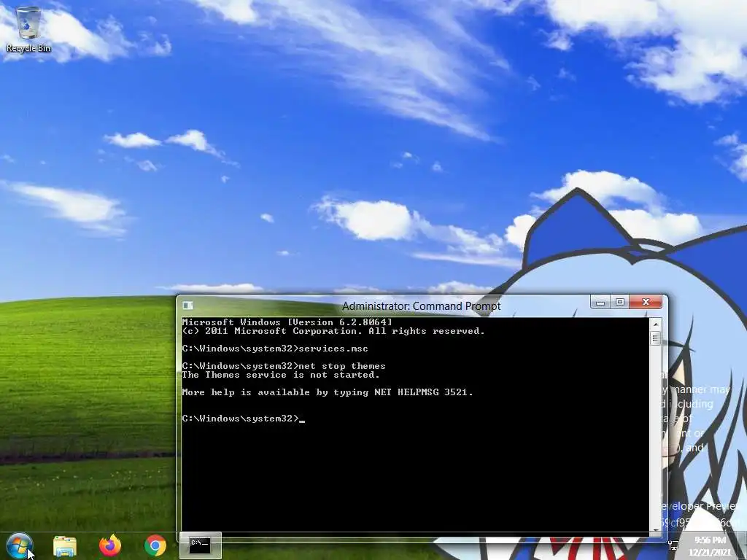Click the 'Microsoft Windows [Version 6.2.8064]' line
The height and width of the screenshot is (560, 747).
coord(287,322)
